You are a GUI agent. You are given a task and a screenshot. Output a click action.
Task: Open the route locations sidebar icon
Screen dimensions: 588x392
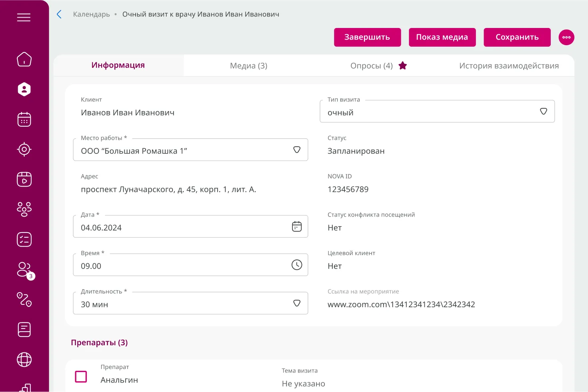[x=24, y=300]
